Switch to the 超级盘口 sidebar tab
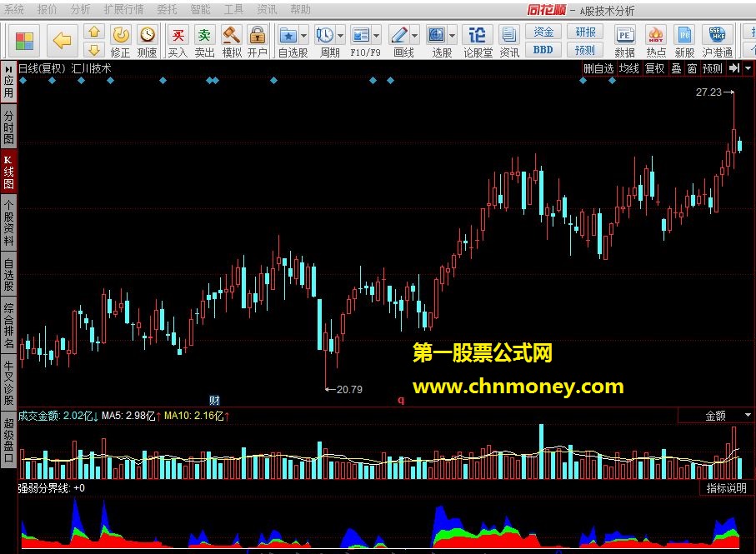756x554 pixels. click(8, 440)
